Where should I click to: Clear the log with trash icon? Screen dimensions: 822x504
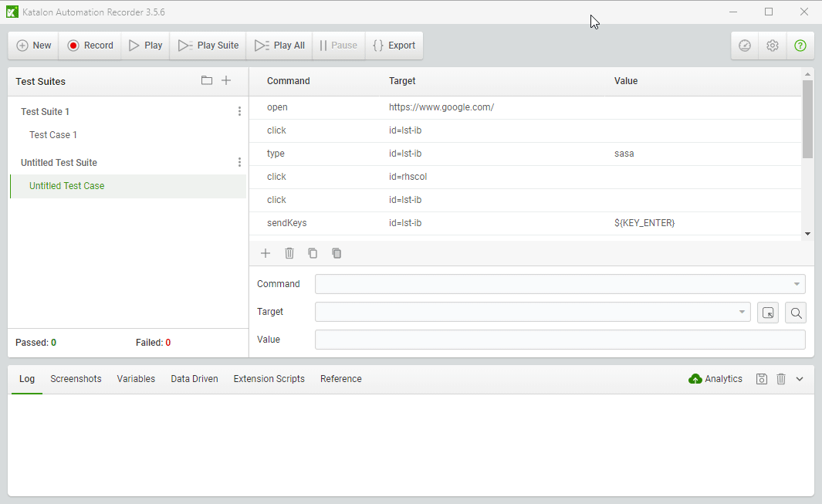(781, 379)
